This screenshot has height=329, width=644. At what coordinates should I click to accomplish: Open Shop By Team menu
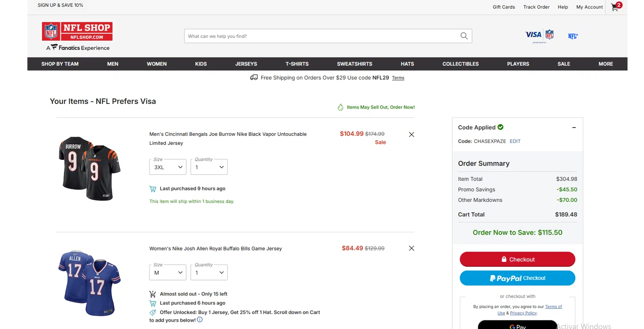[x=60, y=64]
